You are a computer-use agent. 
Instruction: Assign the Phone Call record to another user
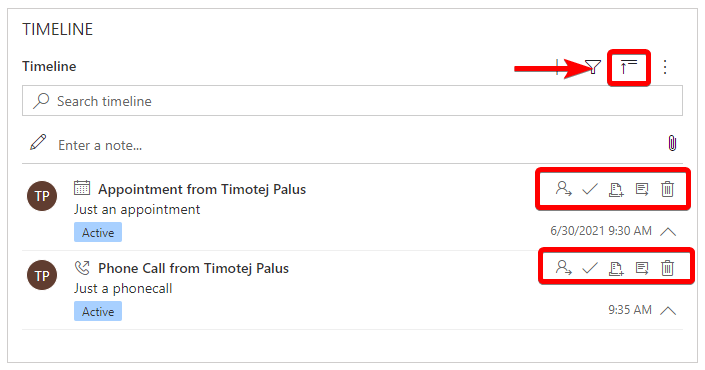(563, 268)
